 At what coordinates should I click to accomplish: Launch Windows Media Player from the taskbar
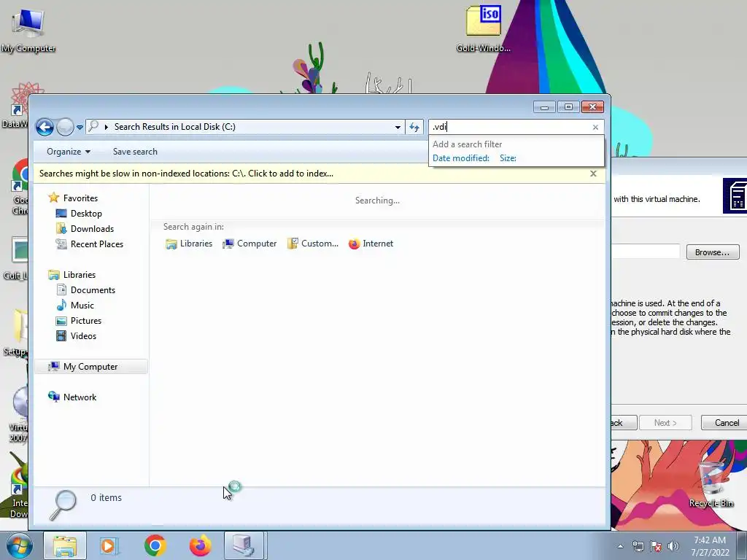pyautogui.click(x=109, y=545)
